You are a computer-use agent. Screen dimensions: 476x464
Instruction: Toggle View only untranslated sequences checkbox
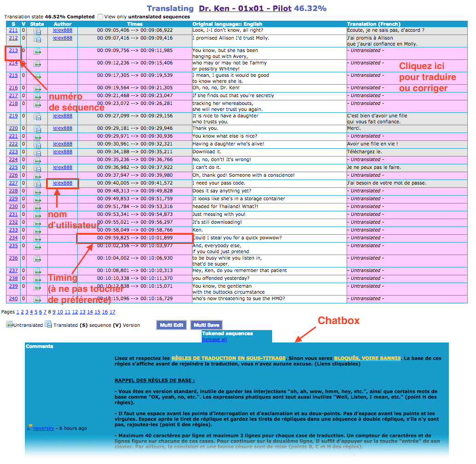(100, 17)
